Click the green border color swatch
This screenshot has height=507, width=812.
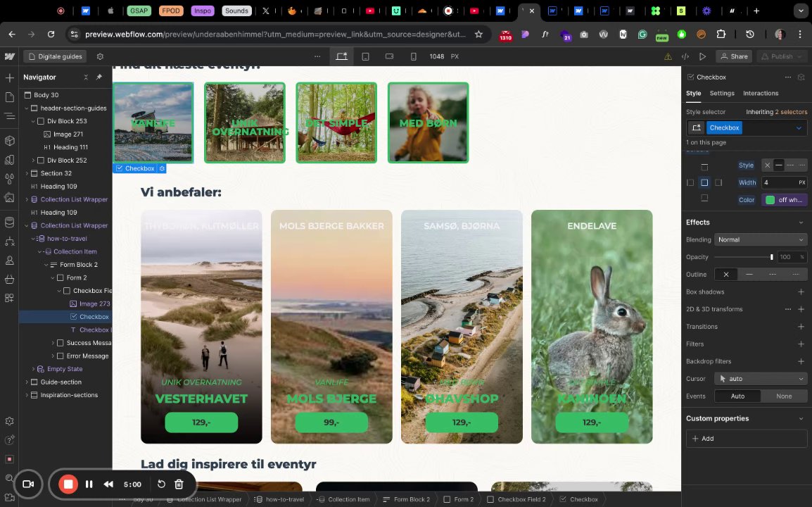pyautogui.click(x=770, y=200)
